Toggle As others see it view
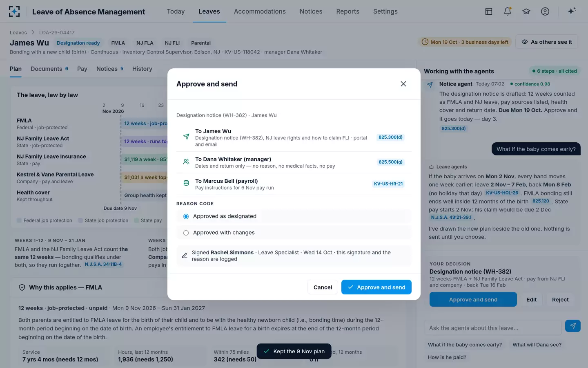This screenshot has width=588, height=368. [x=547, y=42]
